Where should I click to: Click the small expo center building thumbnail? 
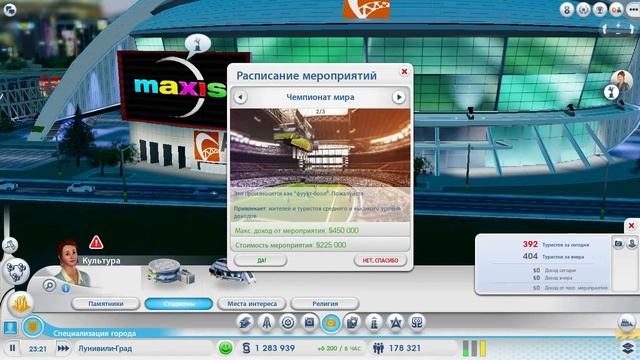click(x=171, y=272)
